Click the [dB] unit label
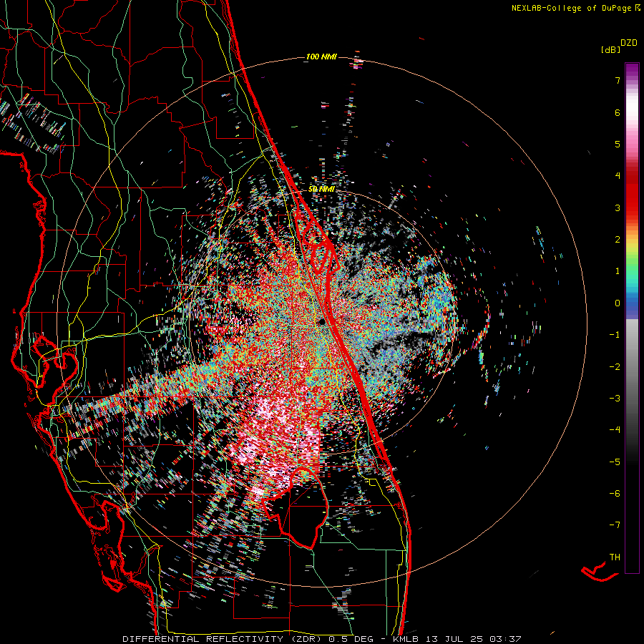This screenshot has height=644, width=644. 610,49
